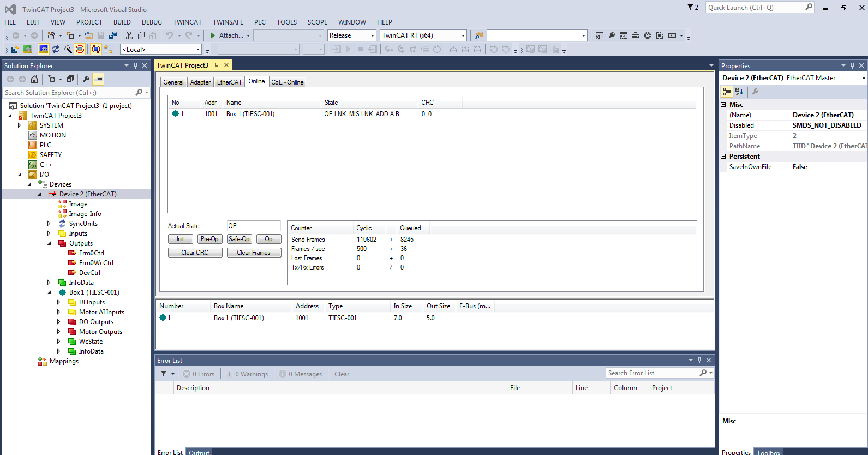Viewport: 868px width, 455px height.
Task: Expand the SYSTEM tree node
Action: point(19,125)
